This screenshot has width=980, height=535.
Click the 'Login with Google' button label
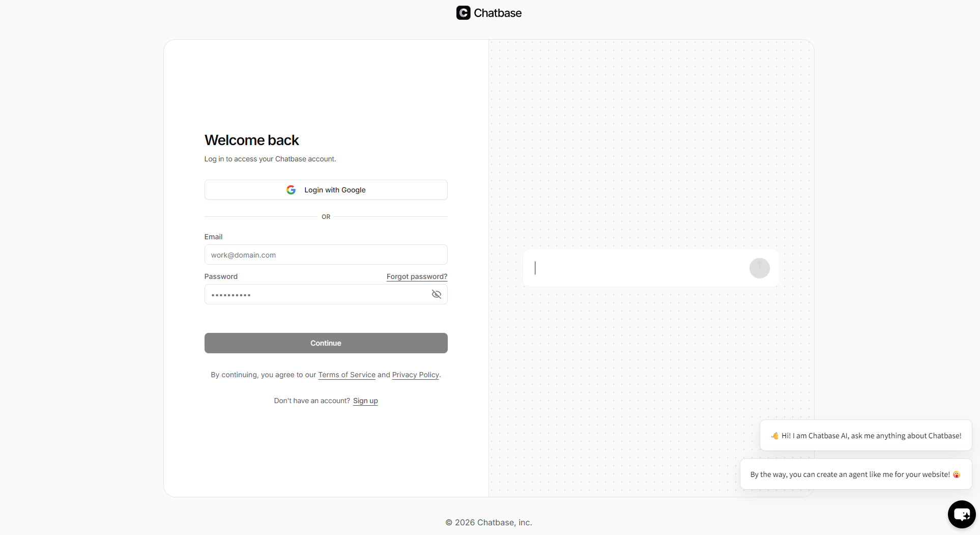point(335,190)
